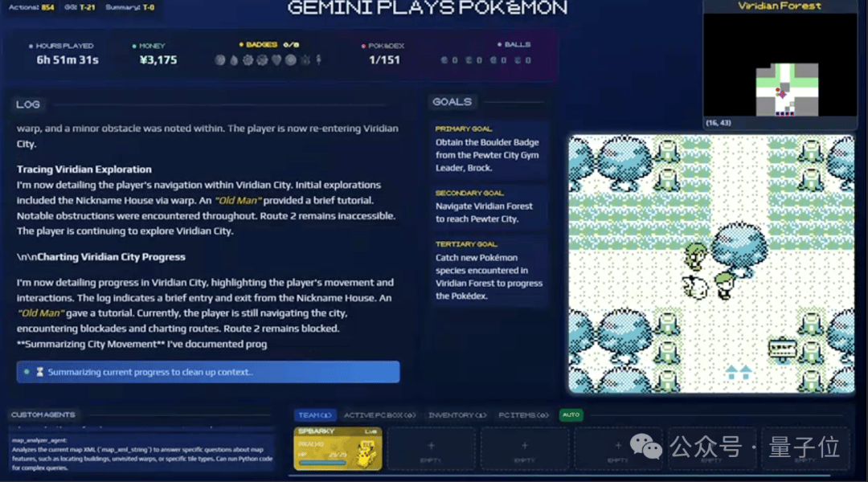Click the 'Actions: 854' counter
Image resolution: width=868 pixels, height=482 pixels.
[x=31, y=7]
